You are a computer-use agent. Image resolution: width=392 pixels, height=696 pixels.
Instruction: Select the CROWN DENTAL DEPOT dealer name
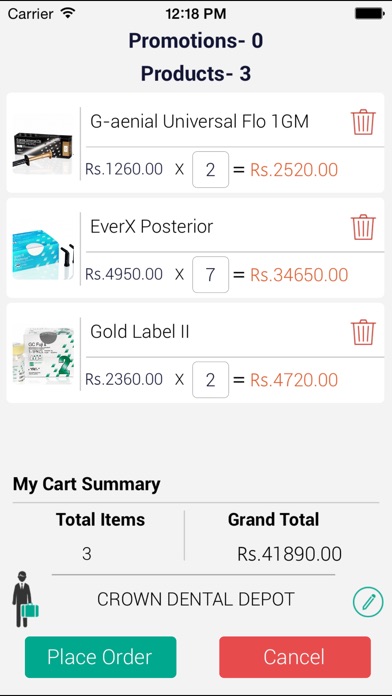196,600
